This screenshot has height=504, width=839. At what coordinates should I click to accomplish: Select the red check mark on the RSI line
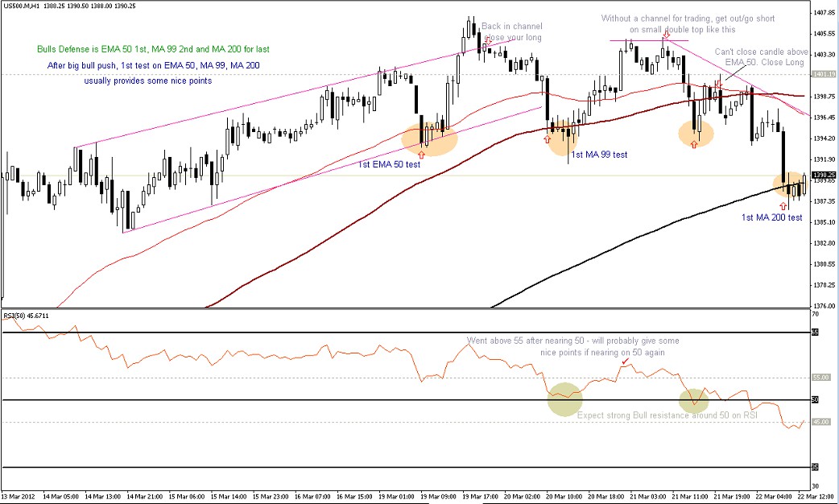coord(625,361)
